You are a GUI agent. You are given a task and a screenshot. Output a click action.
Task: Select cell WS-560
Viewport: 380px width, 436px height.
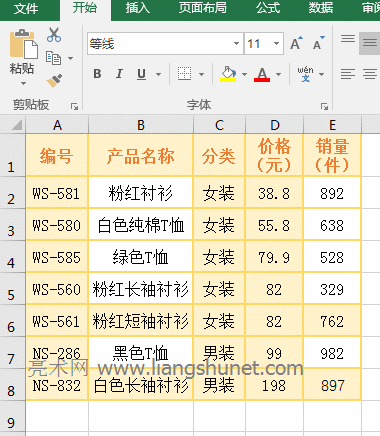point(57,289)
